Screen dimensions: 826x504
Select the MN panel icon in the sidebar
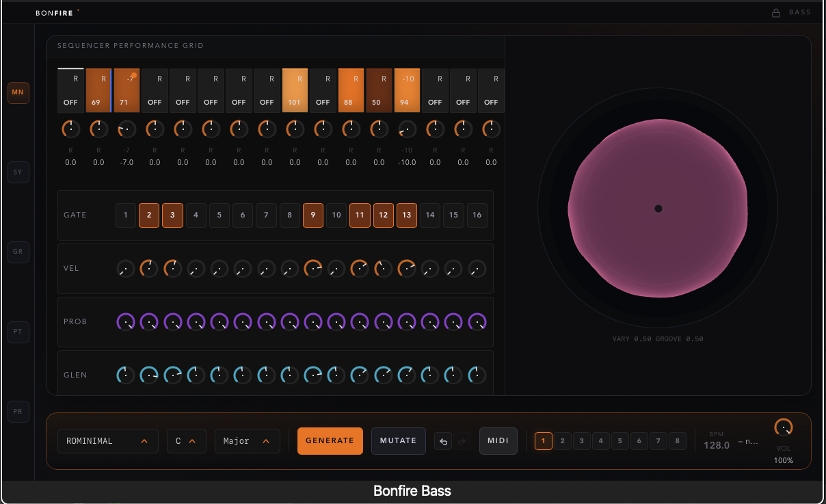18,92
